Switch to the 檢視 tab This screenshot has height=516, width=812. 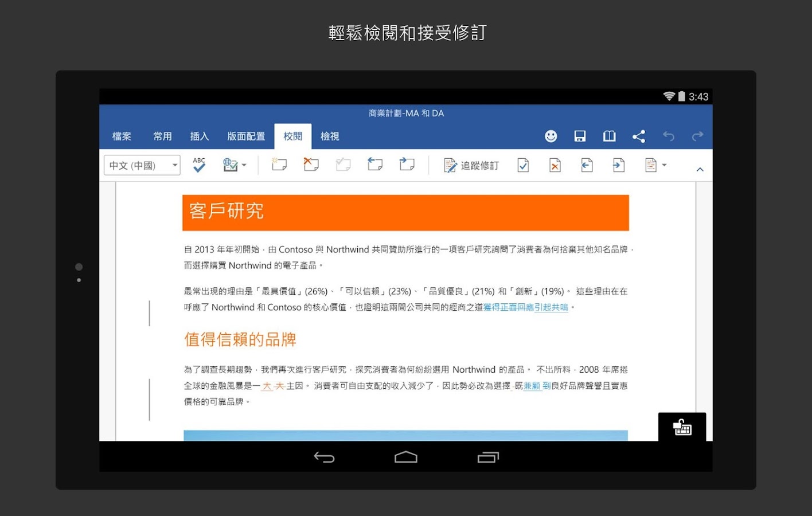(x=330, y=136)
